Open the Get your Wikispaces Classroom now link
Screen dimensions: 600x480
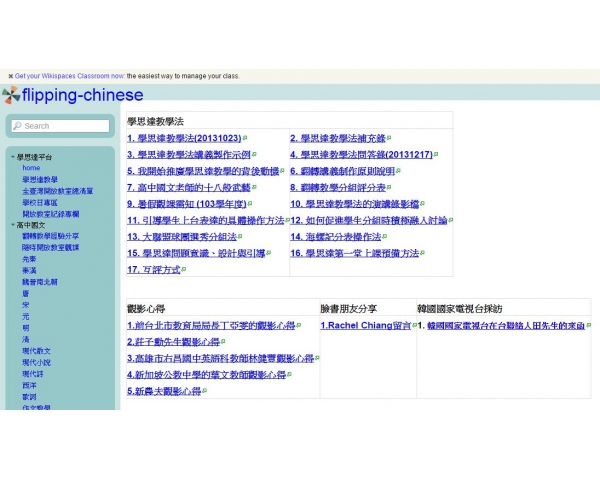[x=70, y=76]
